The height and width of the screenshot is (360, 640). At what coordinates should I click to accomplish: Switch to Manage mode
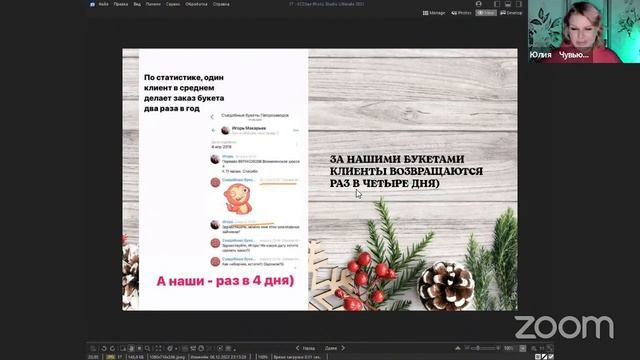point(434,13)
